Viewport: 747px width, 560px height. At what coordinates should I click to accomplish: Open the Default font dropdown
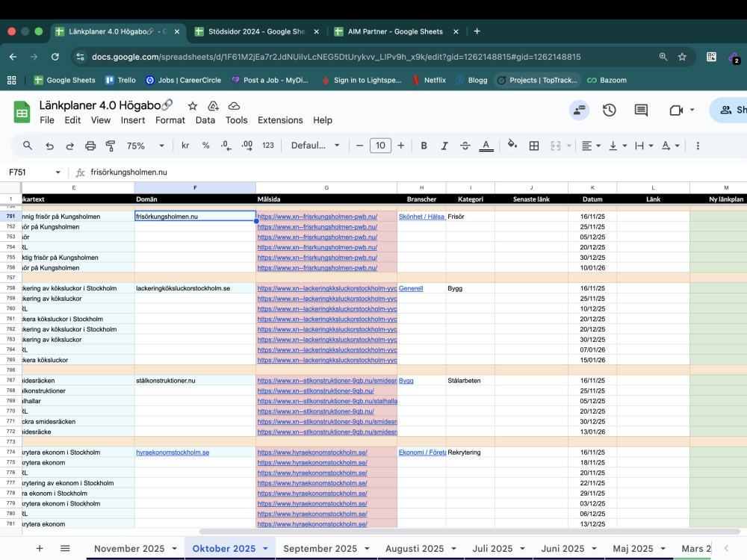(315, 146)
